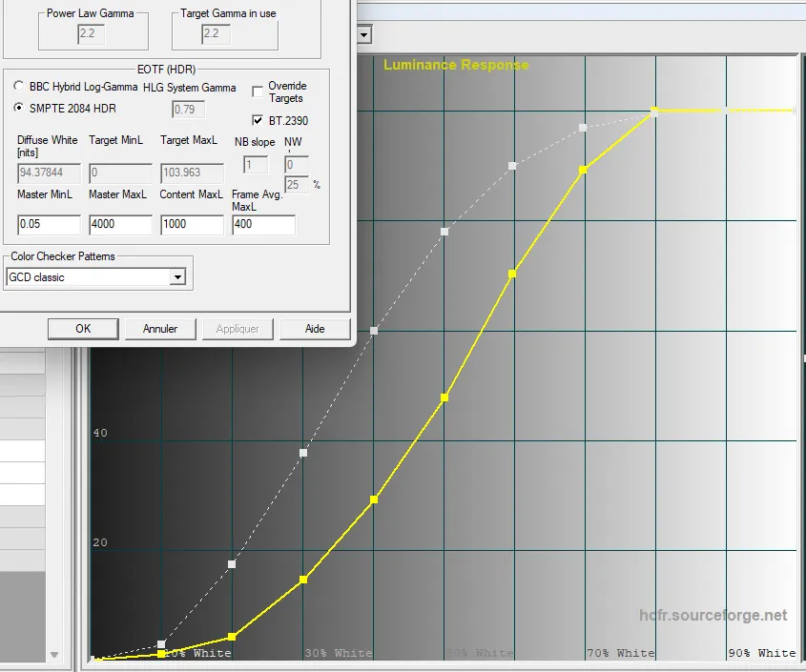Open the Color Checker Patterns GCD classic dropdown
This screenshot has width=806, height=672.
pyautogui.click(x=177, y=277)
